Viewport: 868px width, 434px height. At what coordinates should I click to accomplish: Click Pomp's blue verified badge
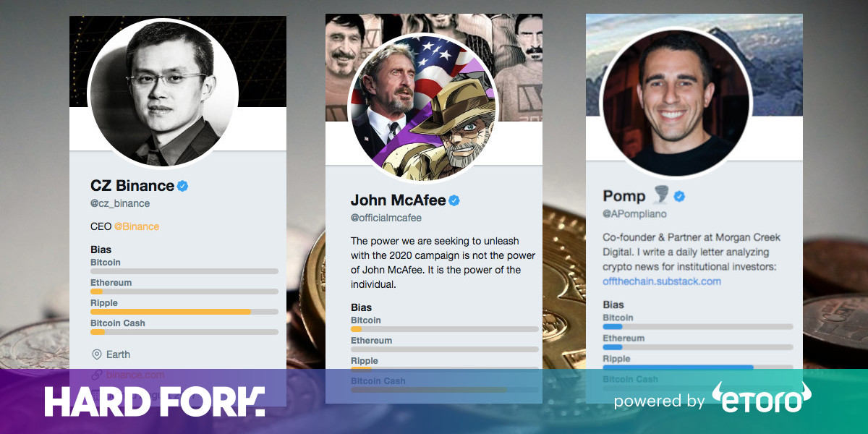pyautogui.click(x=680, y=197)
